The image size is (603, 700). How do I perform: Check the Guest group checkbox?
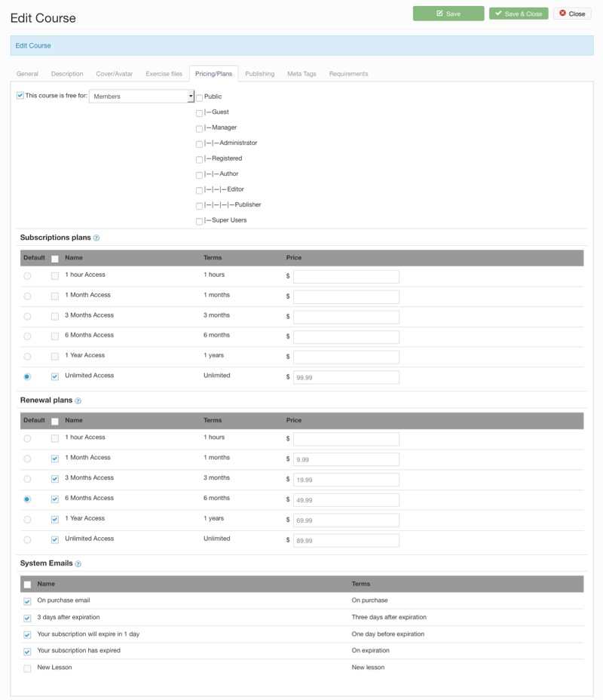[x=199, y=113]
